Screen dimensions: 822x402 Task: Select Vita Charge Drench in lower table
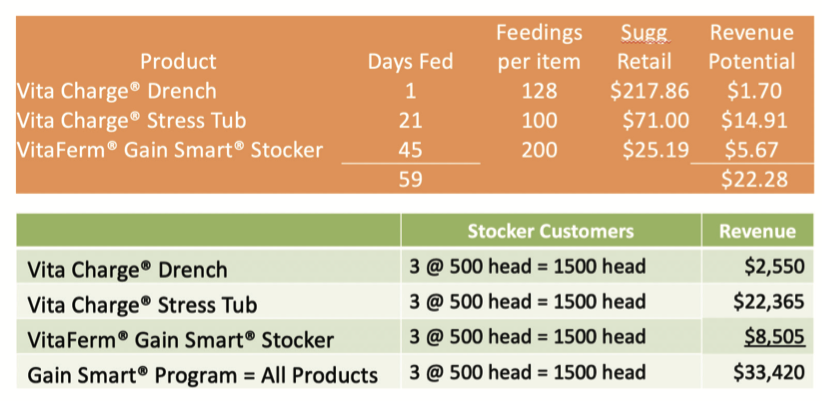coord(127,270)
